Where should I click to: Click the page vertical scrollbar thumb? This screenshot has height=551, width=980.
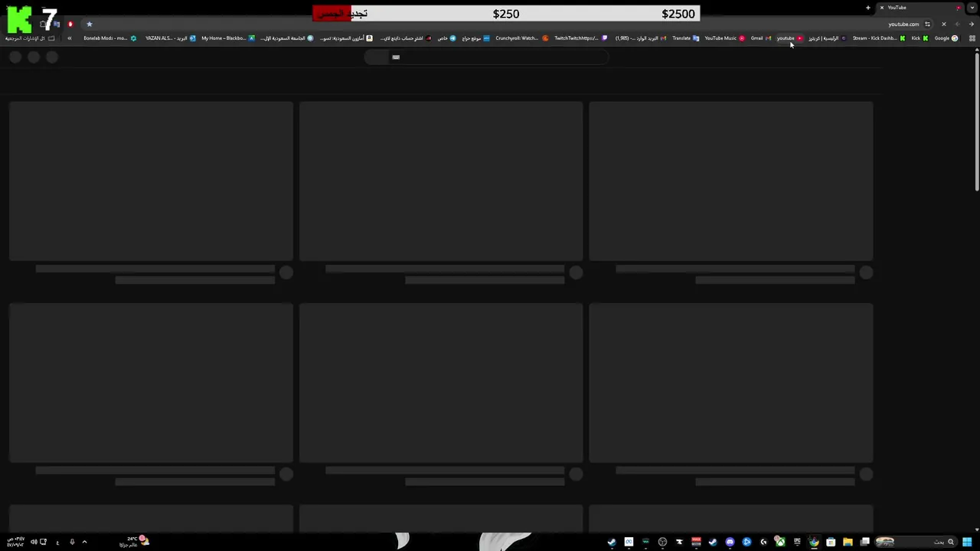pyautogui.click(x=977, y=122)
